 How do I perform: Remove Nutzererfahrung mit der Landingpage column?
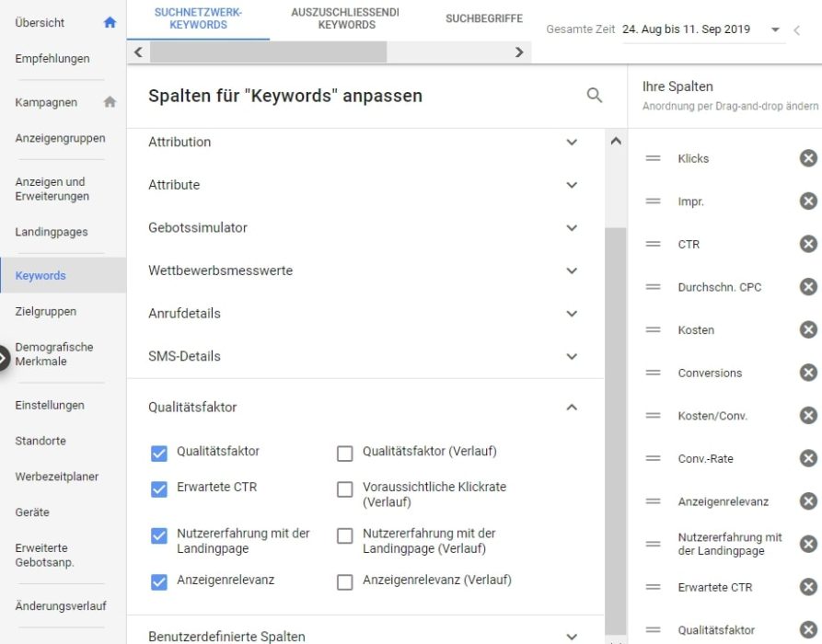click(x=808, y=544)
